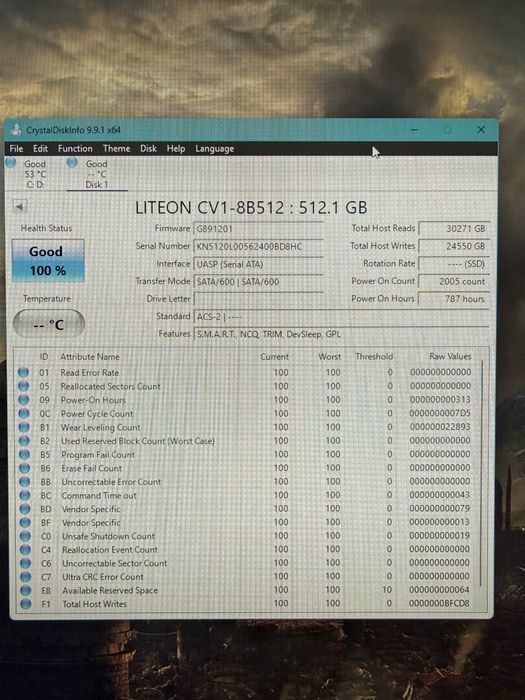Click the status icon for Read Error Rate
The width and height of the screenshot is (525, 700).
point(24,372)
